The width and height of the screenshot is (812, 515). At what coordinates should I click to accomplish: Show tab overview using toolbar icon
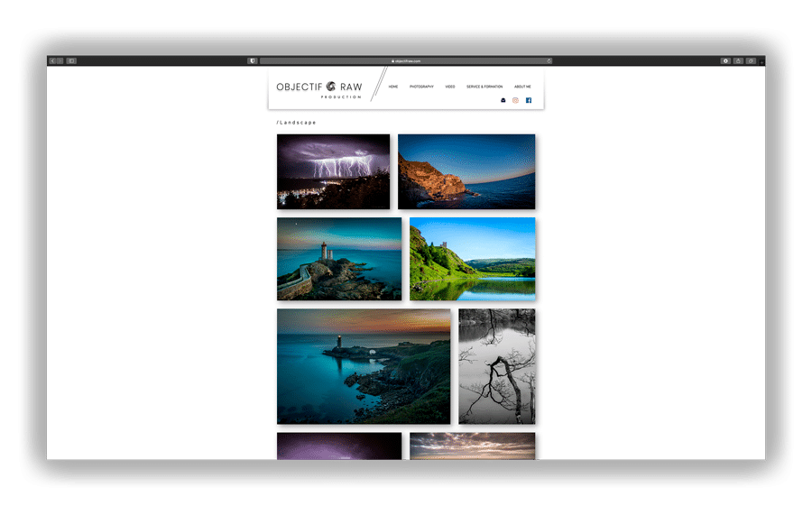pyautogui.click(x=751, y=61)
